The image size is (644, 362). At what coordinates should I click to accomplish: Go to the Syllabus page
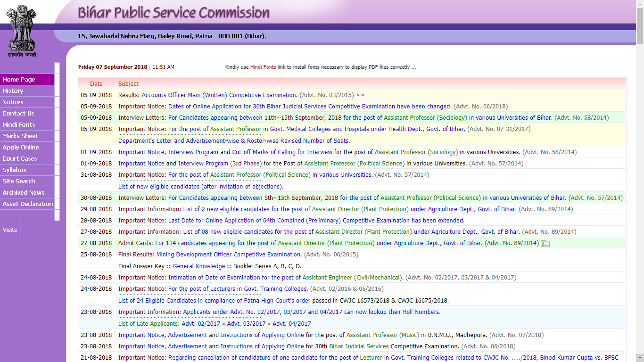(27, 170)
